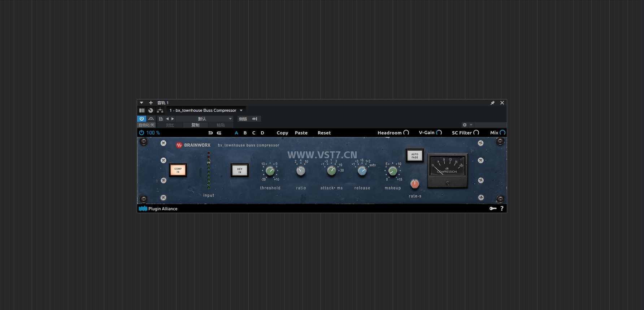Click the empty field right of gear dropdown
Image resolution: width=644 pixels, height=310 pixels.
click(x=490, y=125)
